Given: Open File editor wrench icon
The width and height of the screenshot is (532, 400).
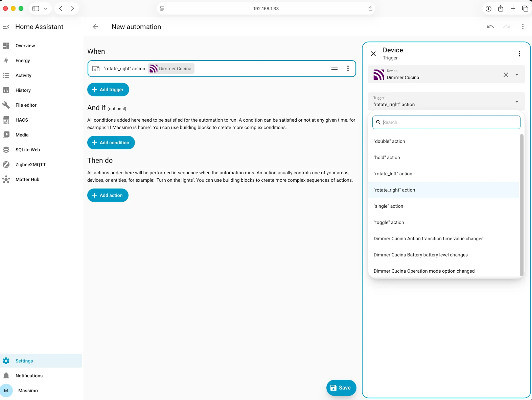Looking at the screenshot, I should click(6, 105).
